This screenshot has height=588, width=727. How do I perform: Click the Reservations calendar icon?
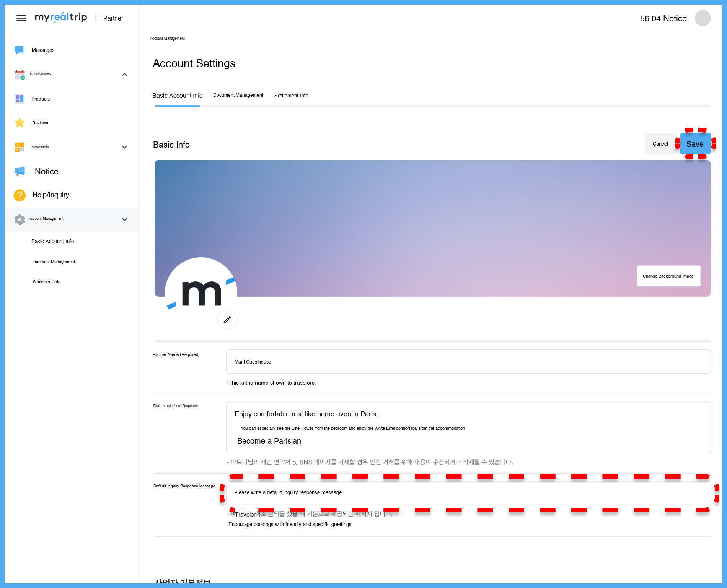[20, 74]
